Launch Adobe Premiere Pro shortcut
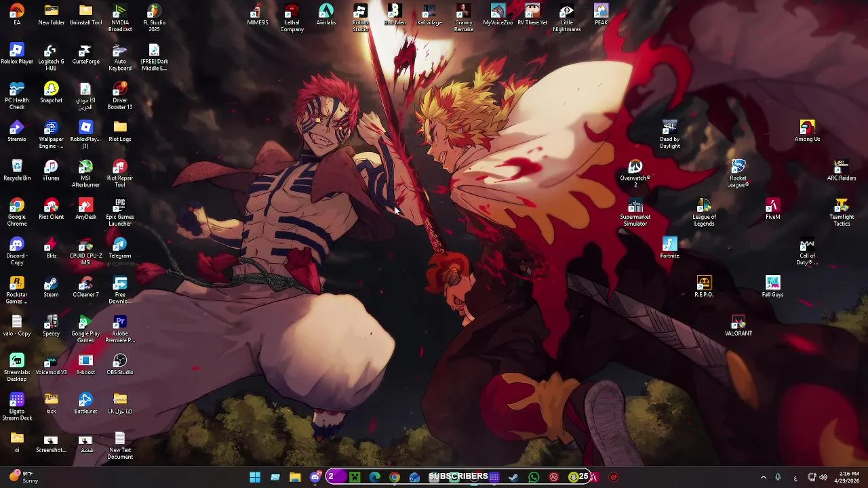This screenshot has width=868, height=488. tap(120, 329)
